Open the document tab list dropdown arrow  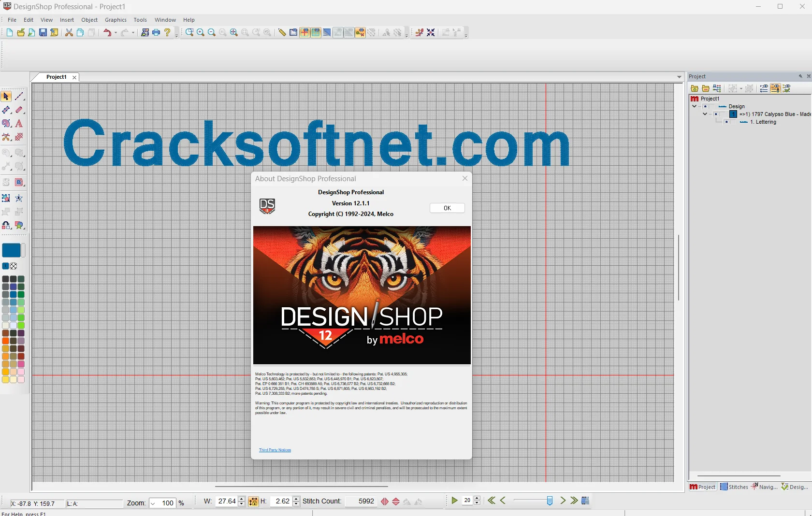tap(679, 77)
